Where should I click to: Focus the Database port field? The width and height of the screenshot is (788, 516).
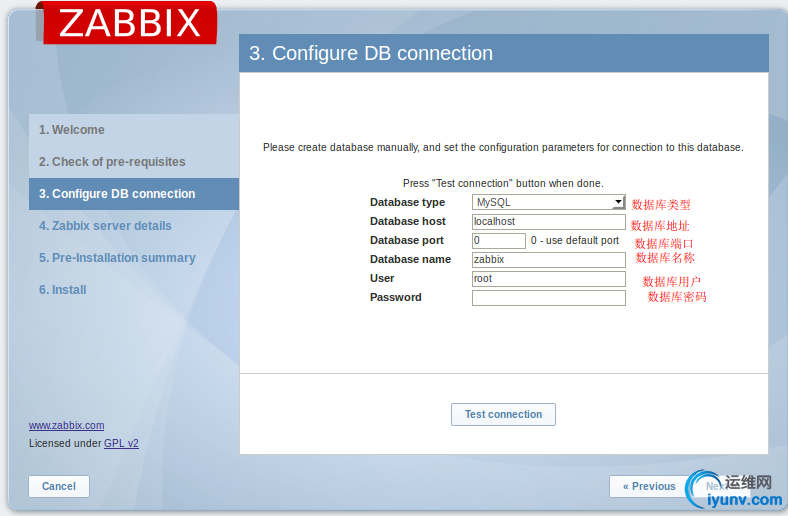[x=499, y=241]
